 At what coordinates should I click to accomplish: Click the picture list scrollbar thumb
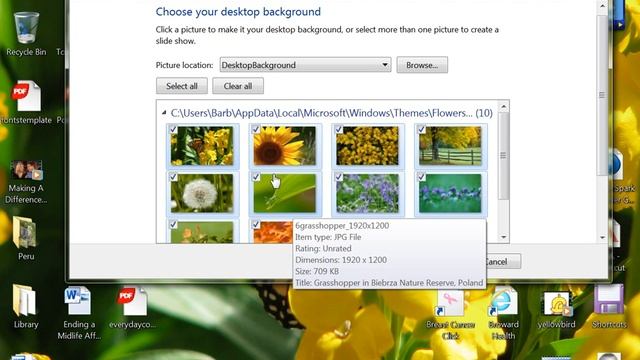pos(504,156)
